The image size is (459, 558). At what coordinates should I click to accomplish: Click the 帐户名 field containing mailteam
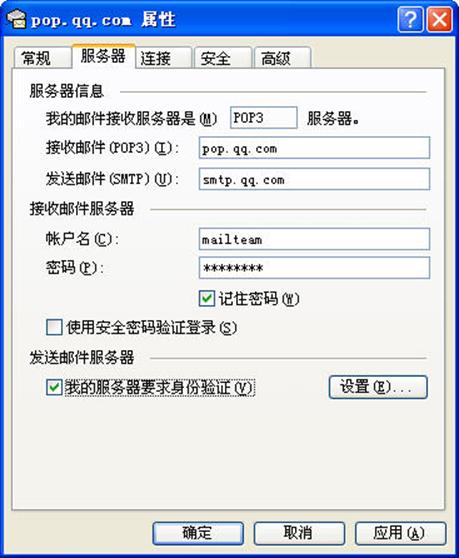tap(314, 239)
